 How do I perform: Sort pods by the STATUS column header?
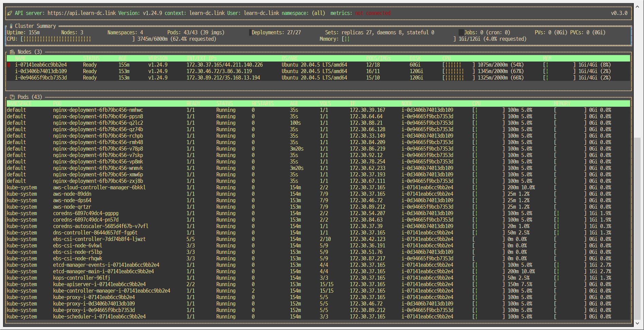pos(225,103)
